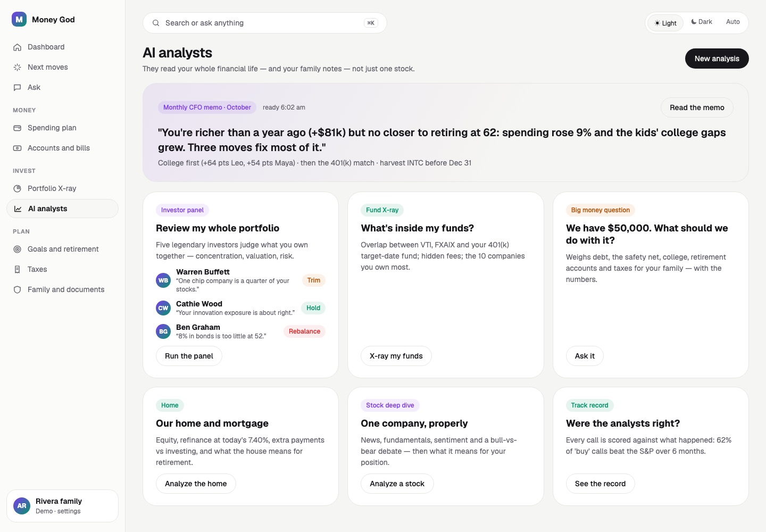This screenshot has height=532, width=766.
Task: Switch to Dark theme
Action: coord(702,22)
